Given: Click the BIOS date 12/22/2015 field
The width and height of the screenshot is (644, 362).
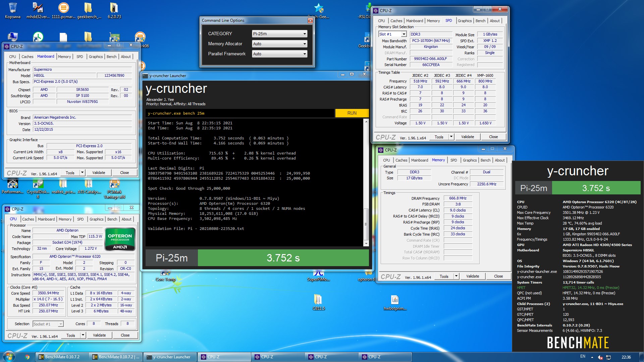Looking at the screenshot, I should tap(82, 129).
